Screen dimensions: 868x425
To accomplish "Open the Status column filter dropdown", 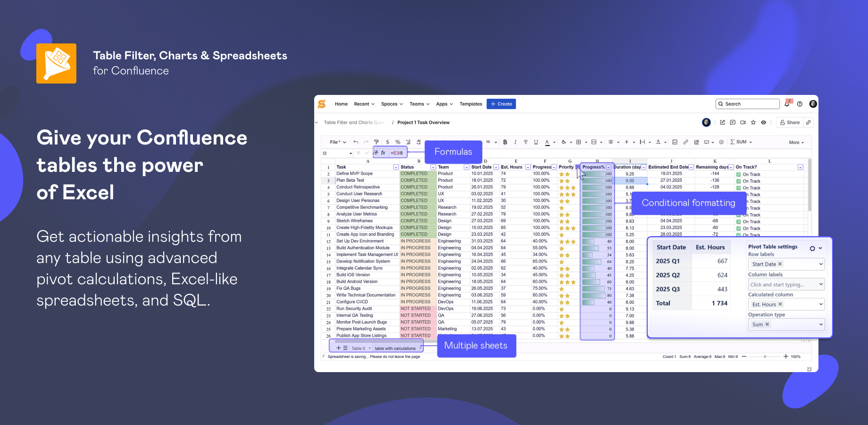I will 433,167.
